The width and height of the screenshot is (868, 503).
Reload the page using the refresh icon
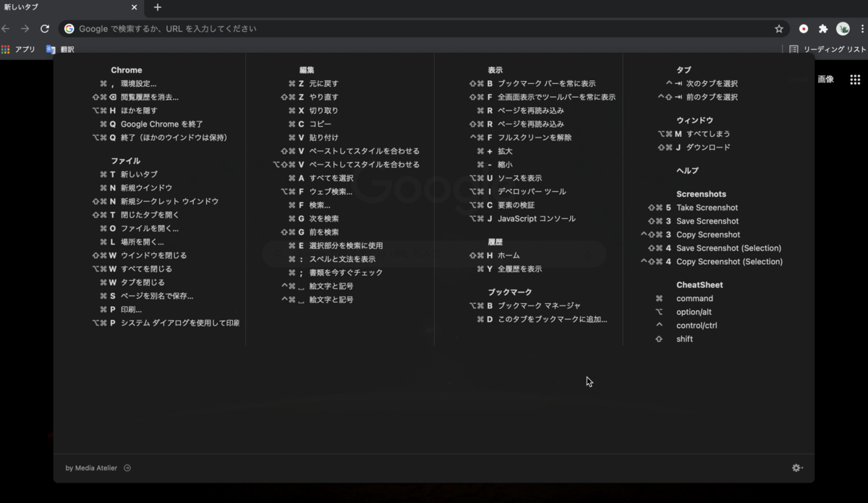[45, 28]
